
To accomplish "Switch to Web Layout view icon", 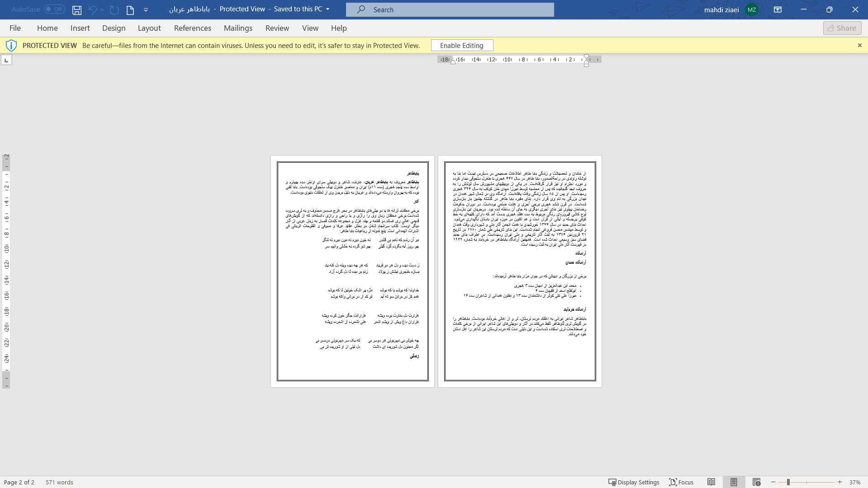I will point(756,482).
